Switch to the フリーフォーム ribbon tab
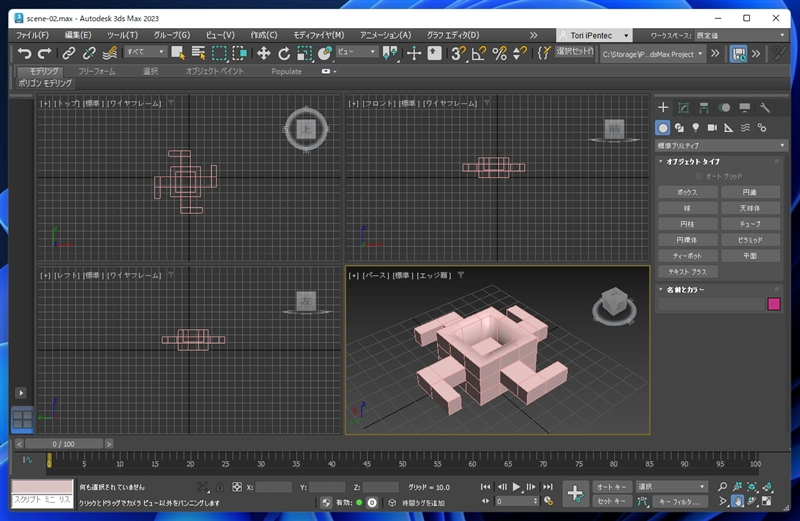 tap(96, 71)
